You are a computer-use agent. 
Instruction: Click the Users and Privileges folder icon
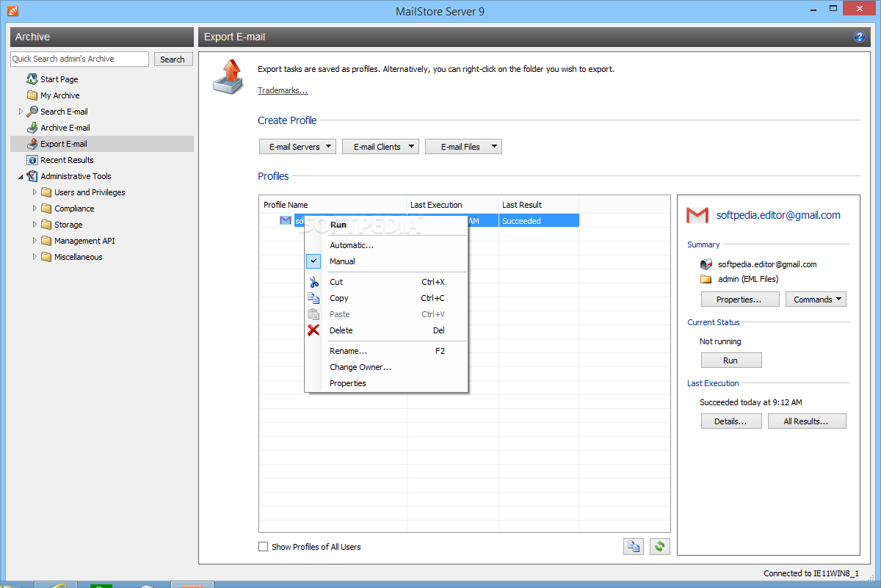46,192
